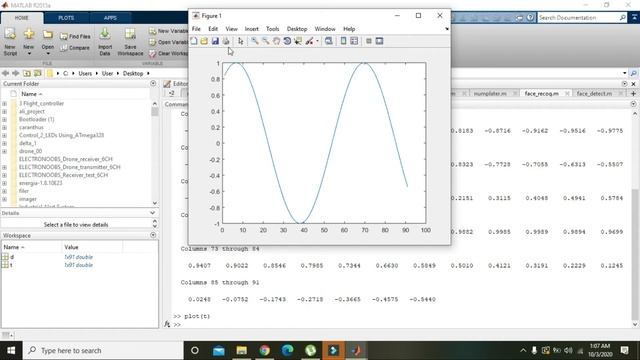Click Desktop in the address path

coord(133,73)
